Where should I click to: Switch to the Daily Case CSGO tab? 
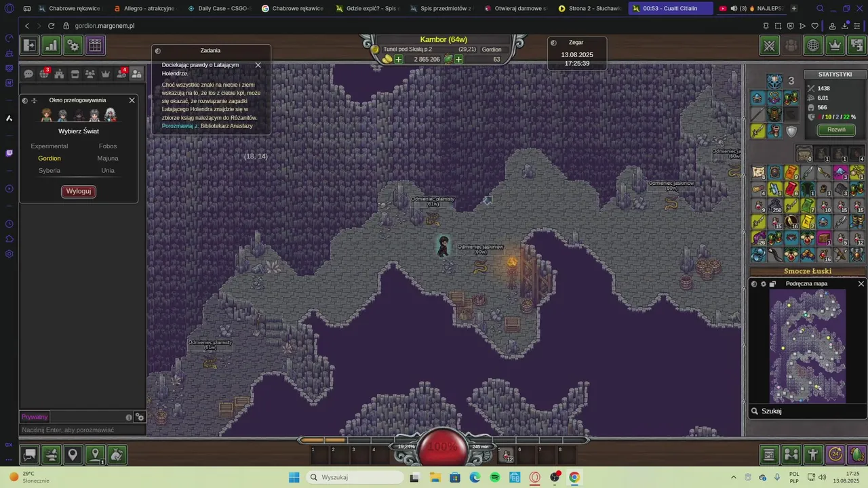click(x=218, y=8)
